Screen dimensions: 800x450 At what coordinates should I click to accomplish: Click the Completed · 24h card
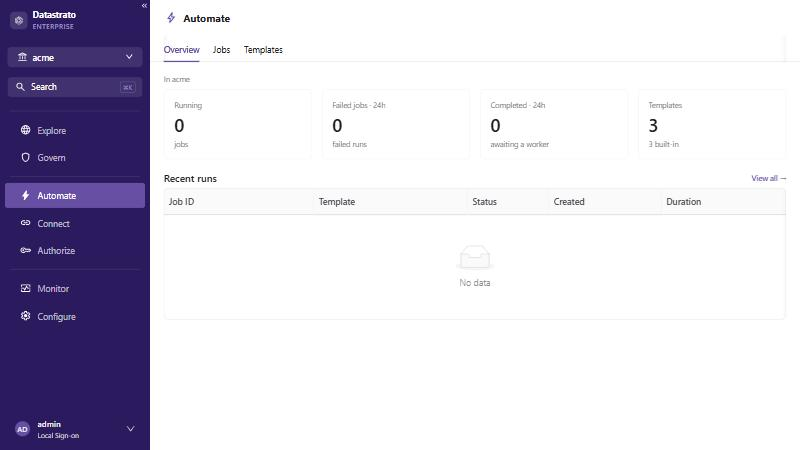(554, 124)
